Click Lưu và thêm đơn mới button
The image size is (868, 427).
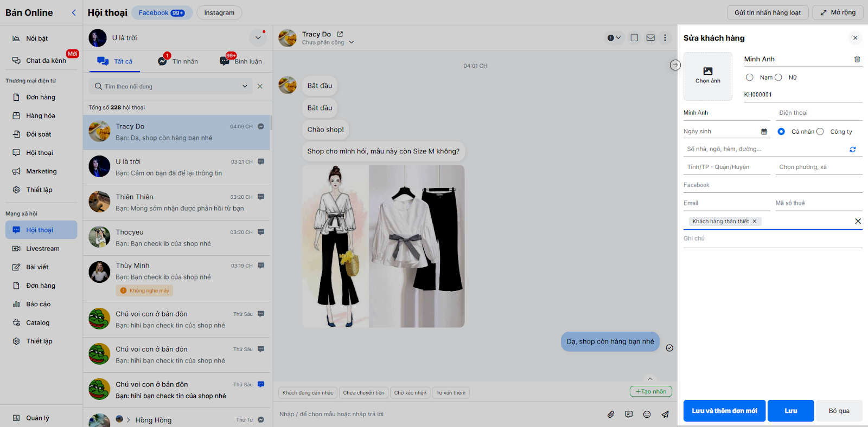724,411
